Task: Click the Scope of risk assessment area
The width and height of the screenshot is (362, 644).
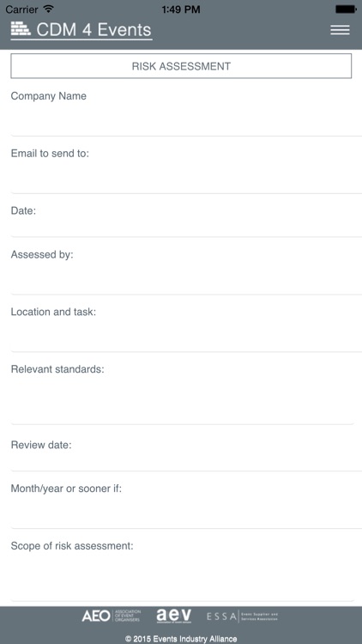Action: [x=182, y=579]
